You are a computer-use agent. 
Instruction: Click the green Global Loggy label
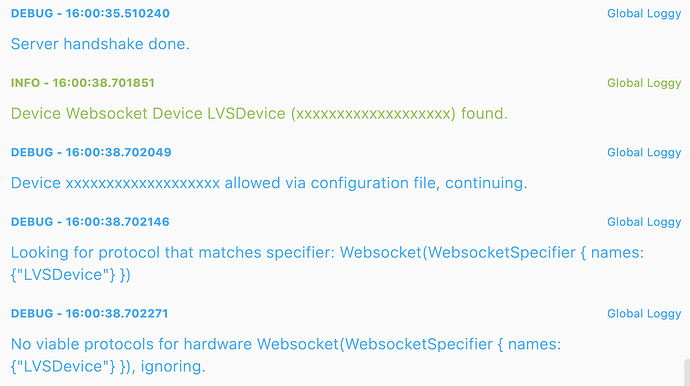644,83
